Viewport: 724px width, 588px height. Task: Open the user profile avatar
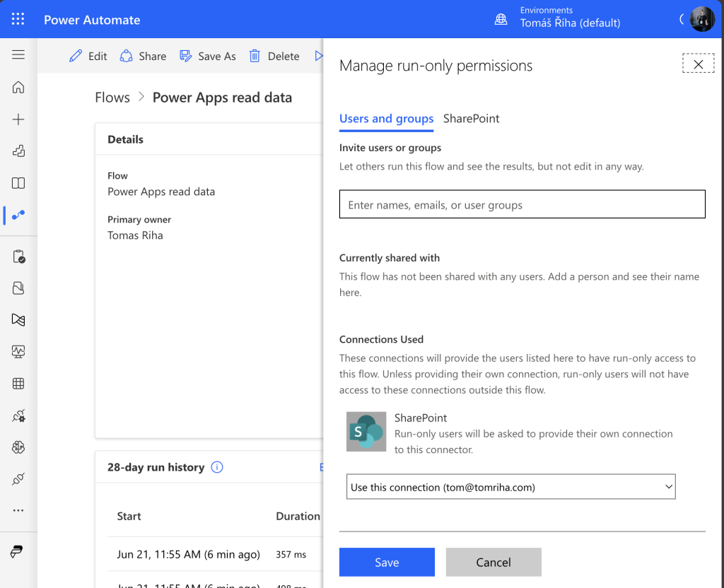pos(702,19)
